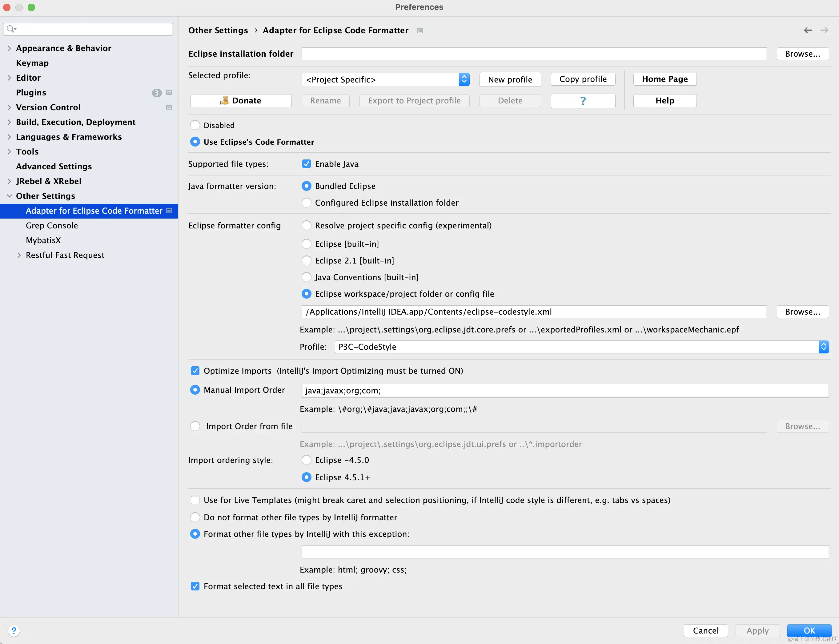Toggle Format selected text in all file types

195,586
